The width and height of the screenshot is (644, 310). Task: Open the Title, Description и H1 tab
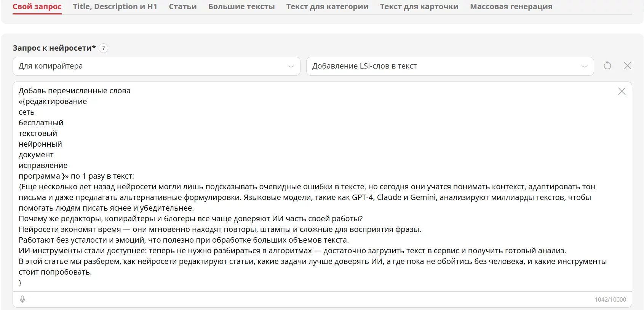pos(115,7)
